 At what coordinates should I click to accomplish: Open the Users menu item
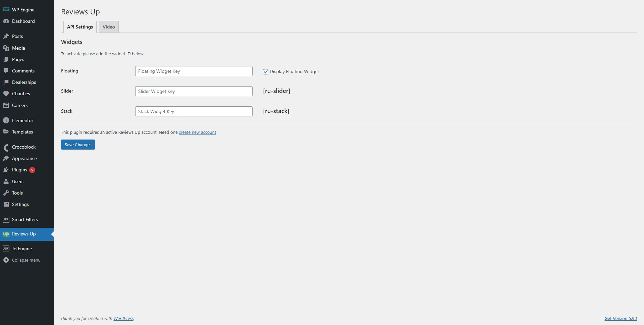coord(27,181)
